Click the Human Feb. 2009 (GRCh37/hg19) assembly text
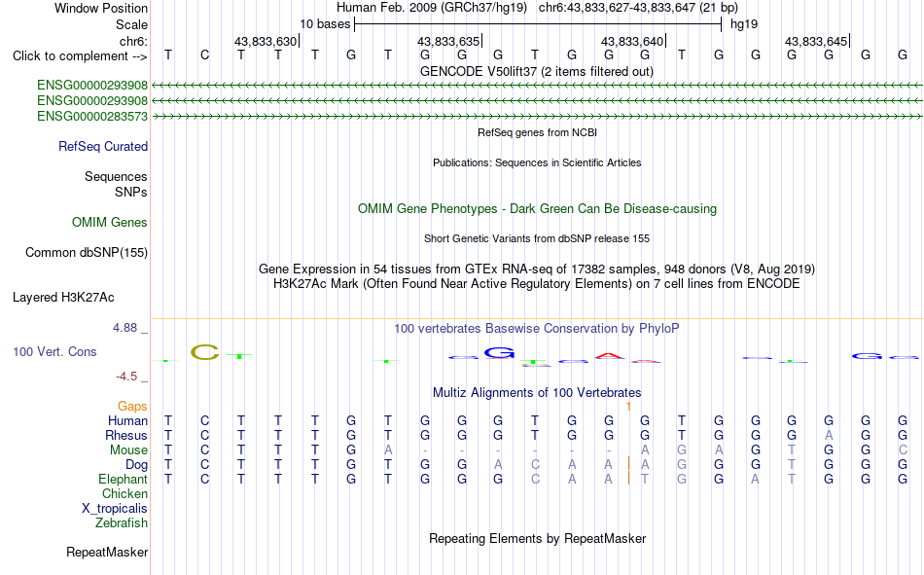Viewport: 924px width, 575px height. (x=431, y=8)
